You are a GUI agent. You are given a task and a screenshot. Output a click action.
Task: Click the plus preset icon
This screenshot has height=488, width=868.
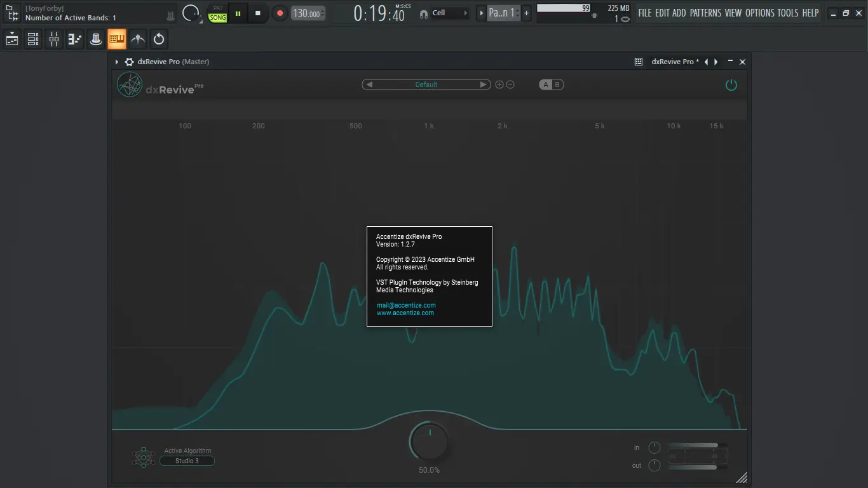(499, 85)
